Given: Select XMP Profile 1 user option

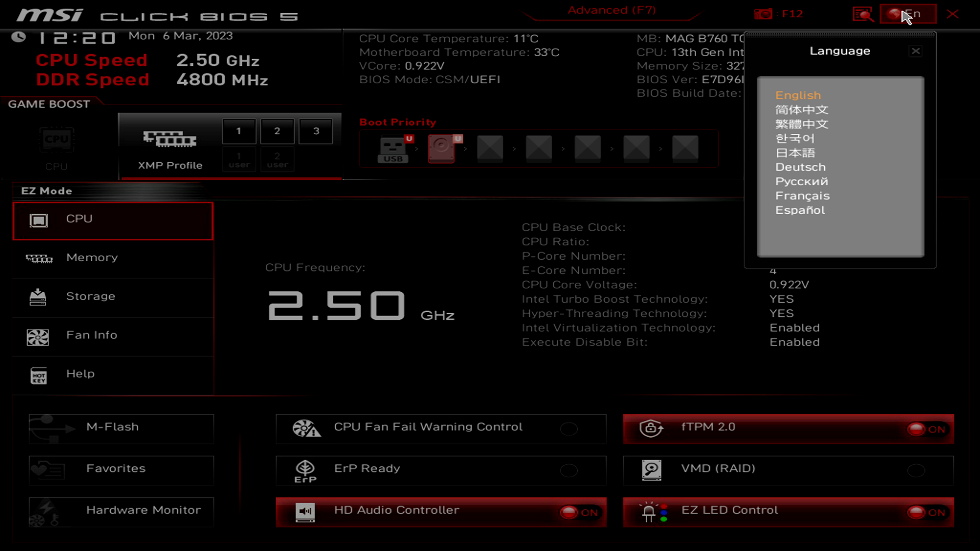Looking at the screenshot, I should click(x=238, y=160).
